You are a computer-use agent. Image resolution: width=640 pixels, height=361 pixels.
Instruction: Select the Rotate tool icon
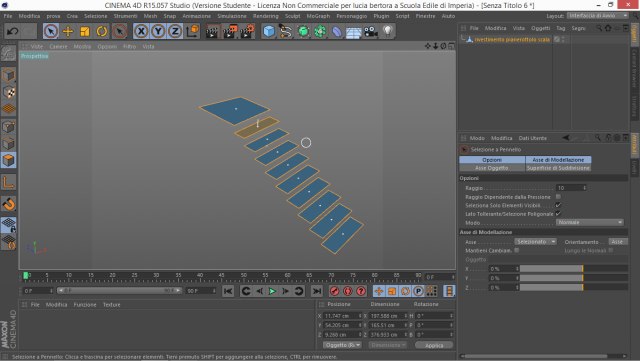point(102,31)
